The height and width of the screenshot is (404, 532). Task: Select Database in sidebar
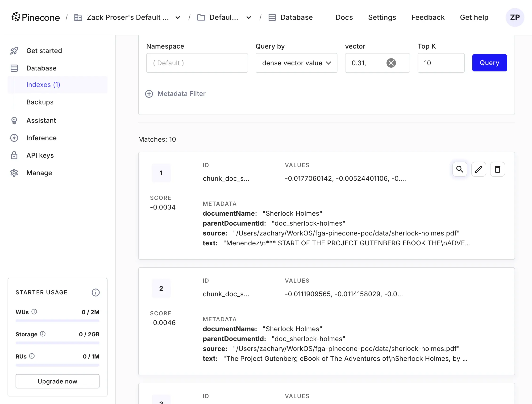pos(58,68)
